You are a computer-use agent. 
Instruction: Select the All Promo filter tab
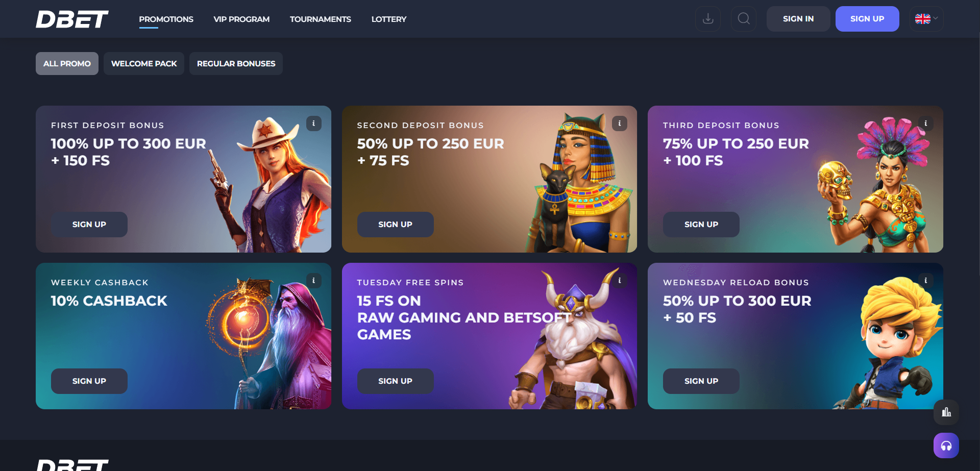(x=67, y=64)
